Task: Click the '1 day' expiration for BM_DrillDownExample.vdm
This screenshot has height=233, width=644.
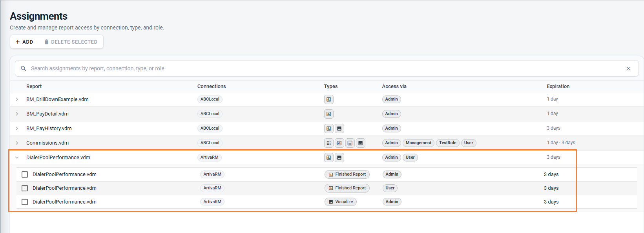Action: point(552,99)
